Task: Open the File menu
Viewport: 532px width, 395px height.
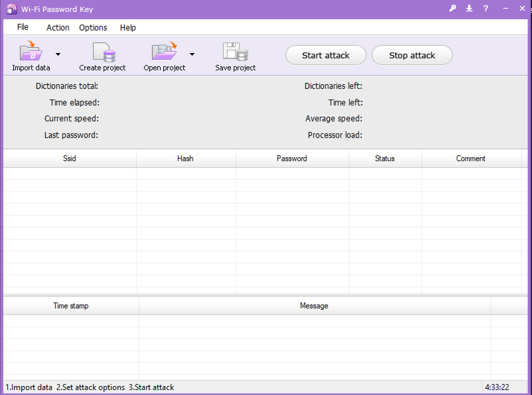Action: click(23, 27)
